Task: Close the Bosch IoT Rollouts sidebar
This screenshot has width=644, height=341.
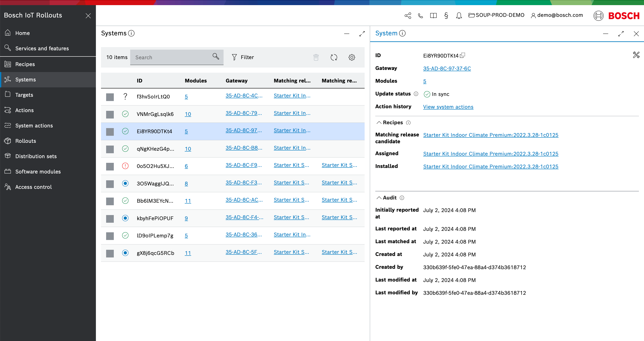Action: (88, 16)
